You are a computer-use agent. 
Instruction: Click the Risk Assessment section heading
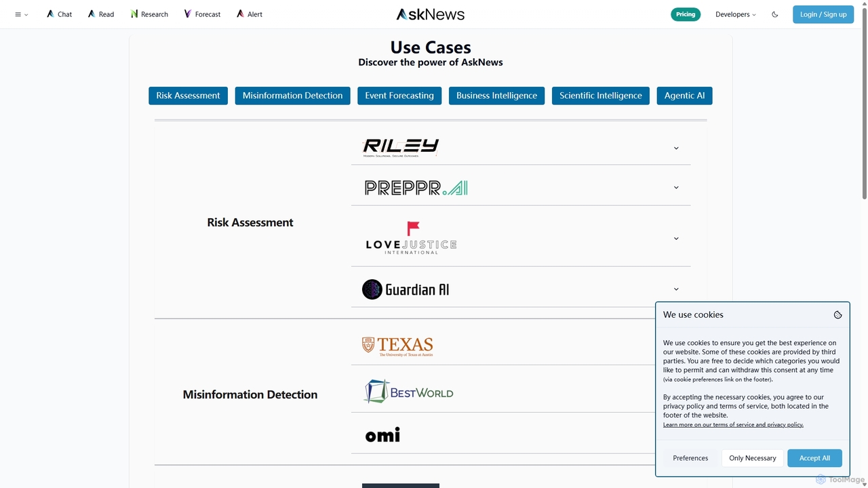250,222
